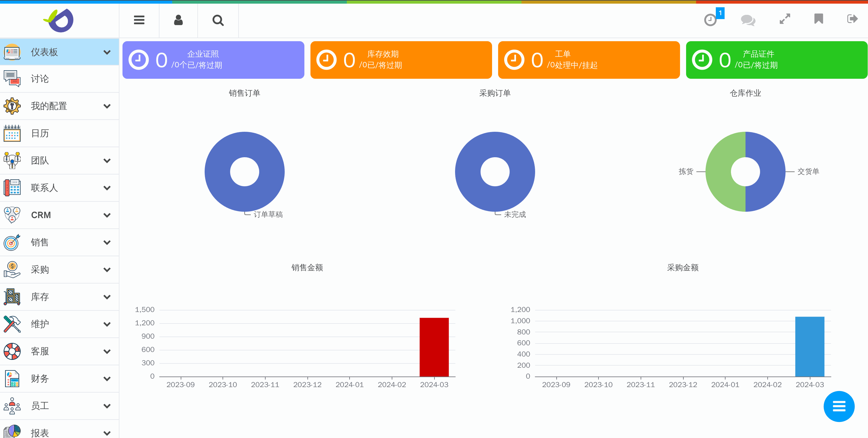Open activities clock icon with badge
This screenshot has height=438, width=868.
[711, 19]
